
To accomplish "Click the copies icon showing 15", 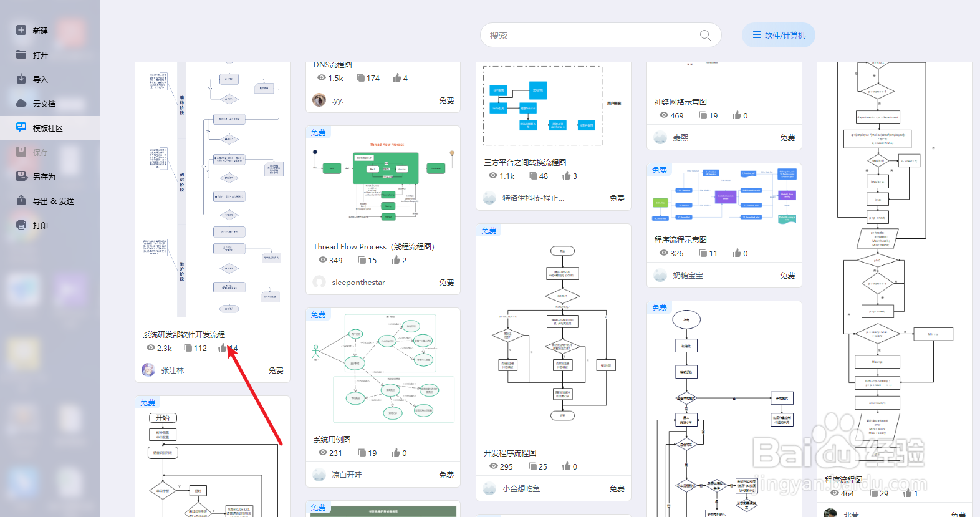I will click(362, 260).
